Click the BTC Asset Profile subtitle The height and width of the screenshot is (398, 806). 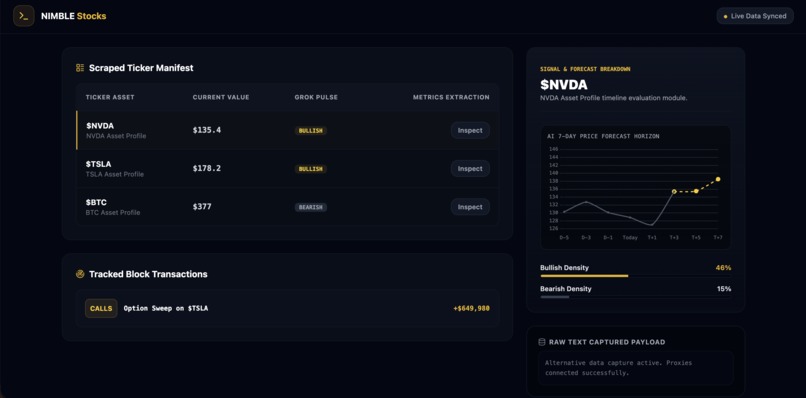113,212
